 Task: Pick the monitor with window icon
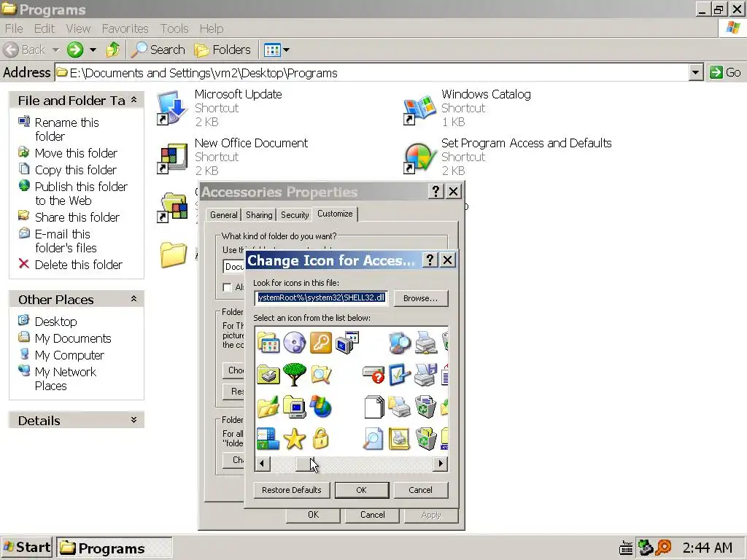coord(347,343)
